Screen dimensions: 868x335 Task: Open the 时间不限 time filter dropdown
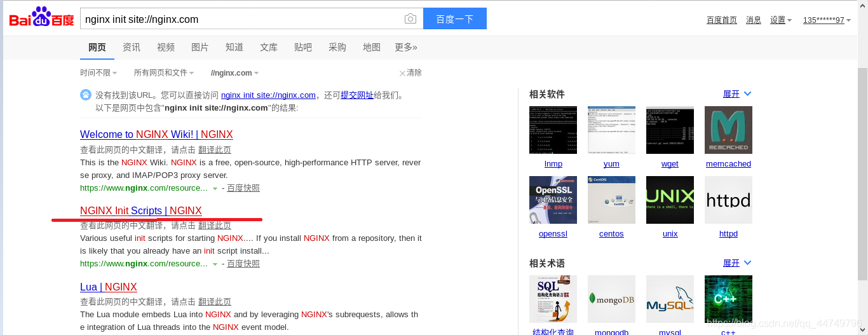click(x=98, y=73)
